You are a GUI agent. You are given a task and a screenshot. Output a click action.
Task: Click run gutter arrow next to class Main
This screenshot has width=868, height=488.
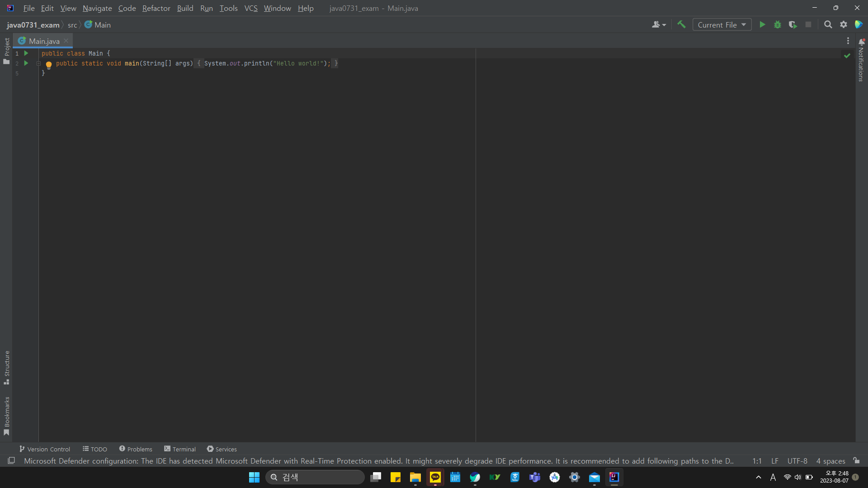click(x=26, y=53)
